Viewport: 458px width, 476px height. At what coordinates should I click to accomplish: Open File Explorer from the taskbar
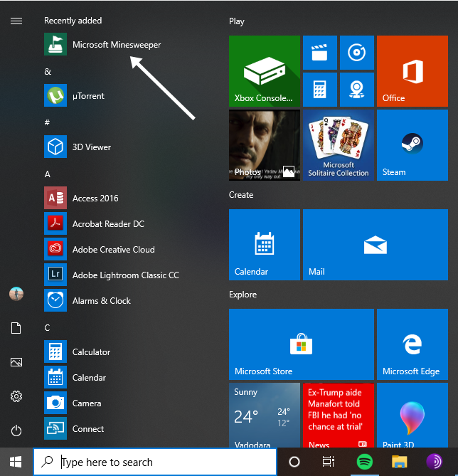tap(400, 462)
